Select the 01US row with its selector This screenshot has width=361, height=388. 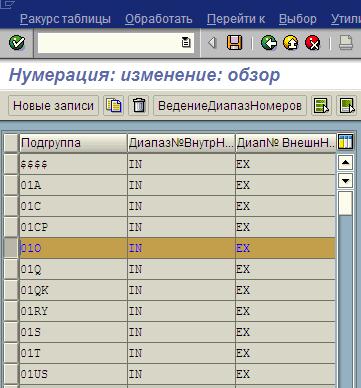(11, 374)
